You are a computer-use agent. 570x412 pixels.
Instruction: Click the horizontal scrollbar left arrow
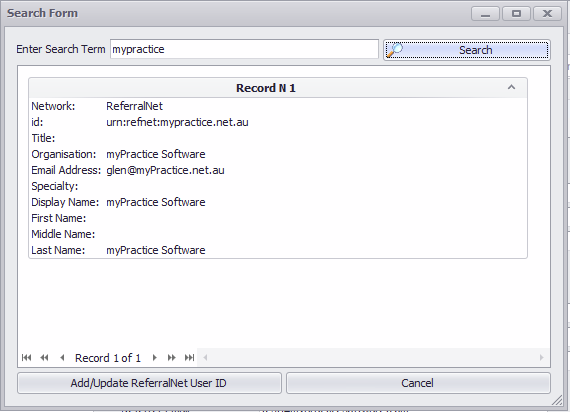205,358
